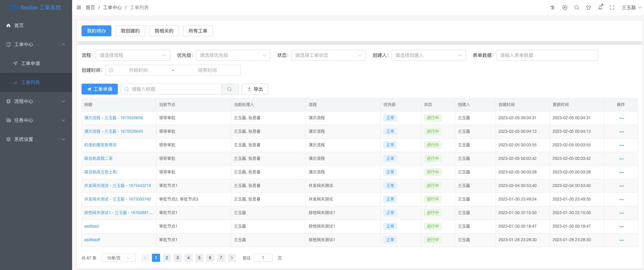Open actions menu for ticket 1675526640
Image resolution: width=644 pixels, height=270 pixels.
[621, 132]
